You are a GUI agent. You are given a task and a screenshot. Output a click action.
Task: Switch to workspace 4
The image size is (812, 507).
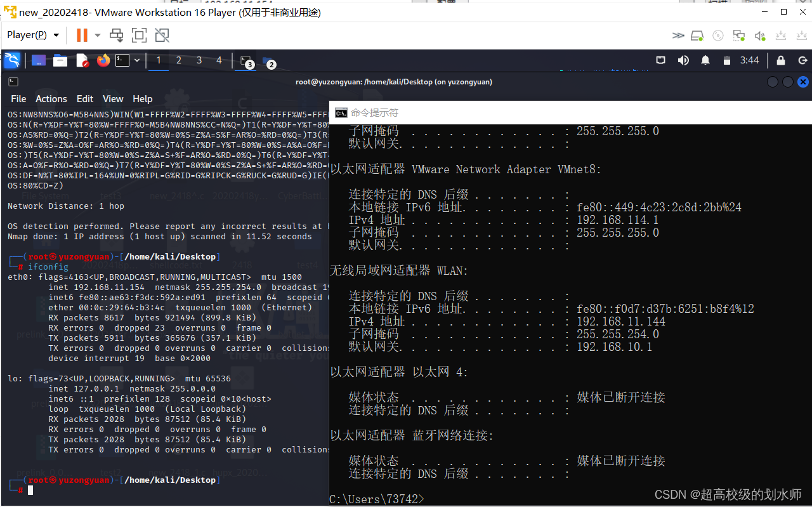pyautogui.click(x=219, y=60)
